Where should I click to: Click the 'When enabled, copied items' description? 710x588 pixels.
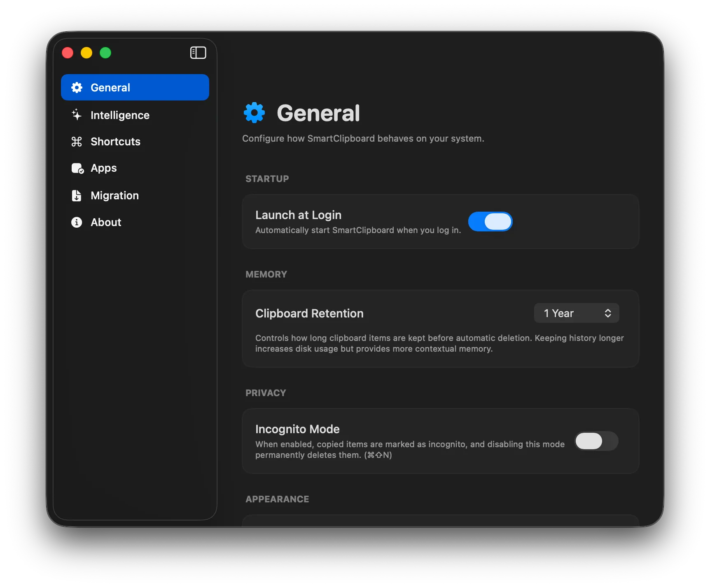(x=410, y=450)
